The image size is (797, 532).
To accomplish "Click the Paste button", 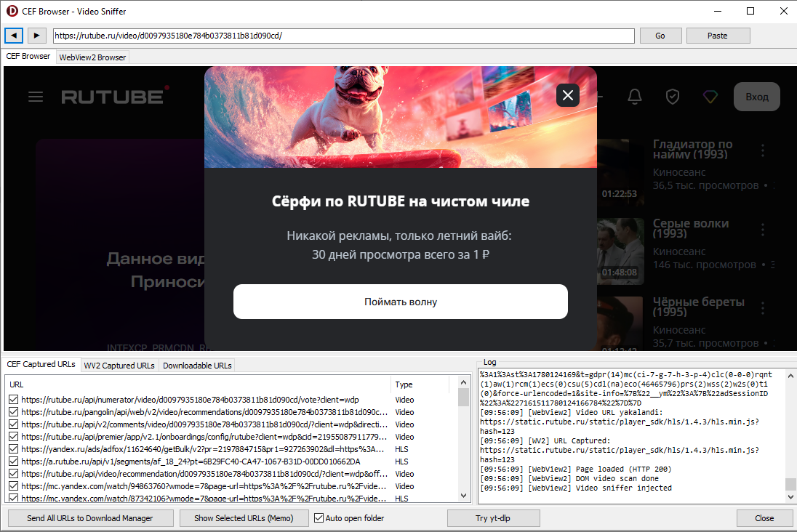I will (x=718, y=36).
